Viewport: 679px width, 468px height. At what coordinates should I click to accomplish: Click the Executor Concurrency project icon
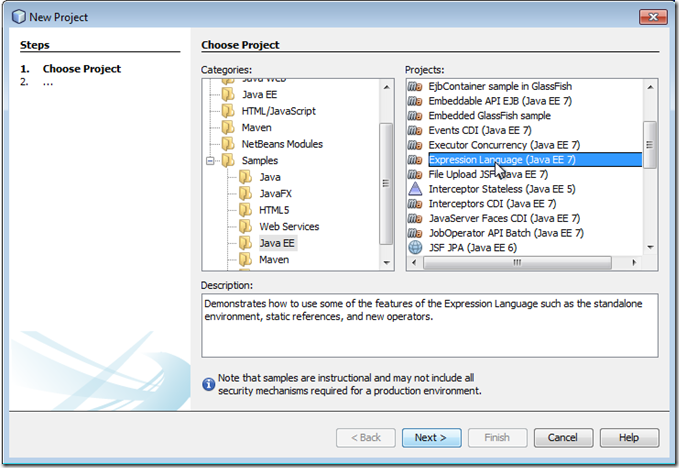(415, 145)
